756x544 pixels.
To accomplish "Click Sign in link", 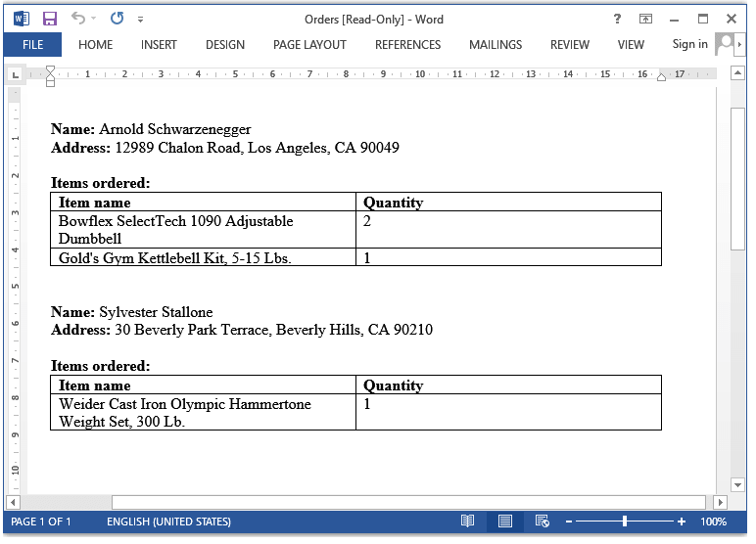I will (689, 44).
